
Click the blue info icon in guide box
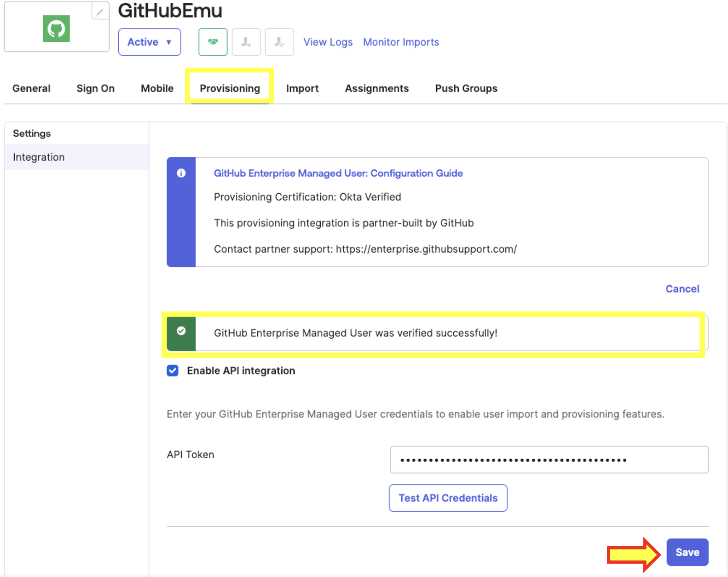pyautogui.click(x=181, y=173)
